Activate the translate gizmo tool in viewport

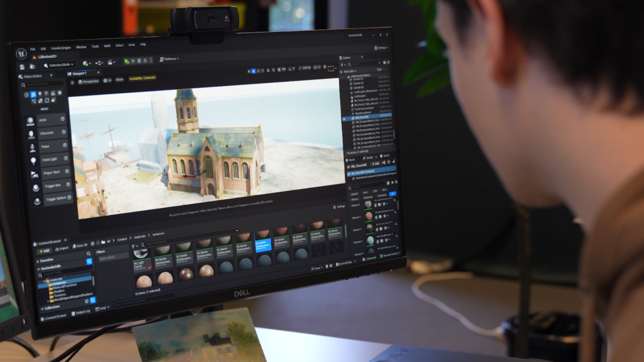(253, 71)
